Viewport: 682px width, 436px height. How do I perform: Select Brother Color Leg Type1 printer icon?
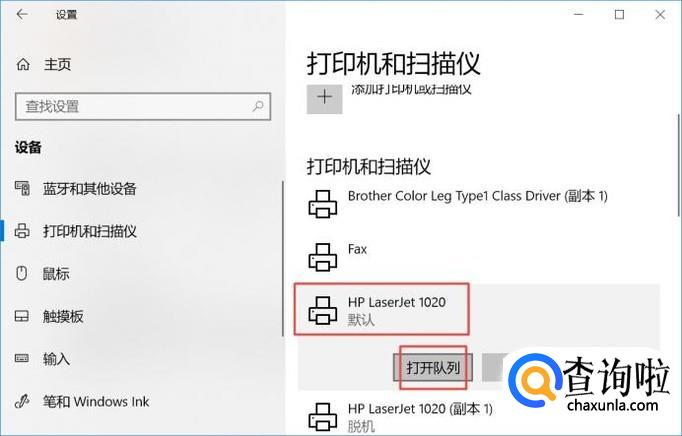coord(323,204)
